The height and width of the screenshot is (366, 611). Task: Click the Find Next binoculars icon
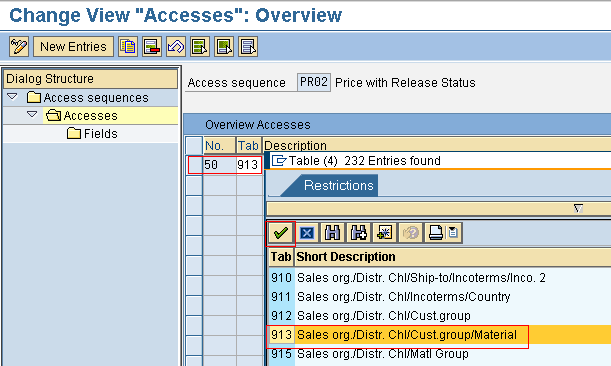(x=358, y=233)
